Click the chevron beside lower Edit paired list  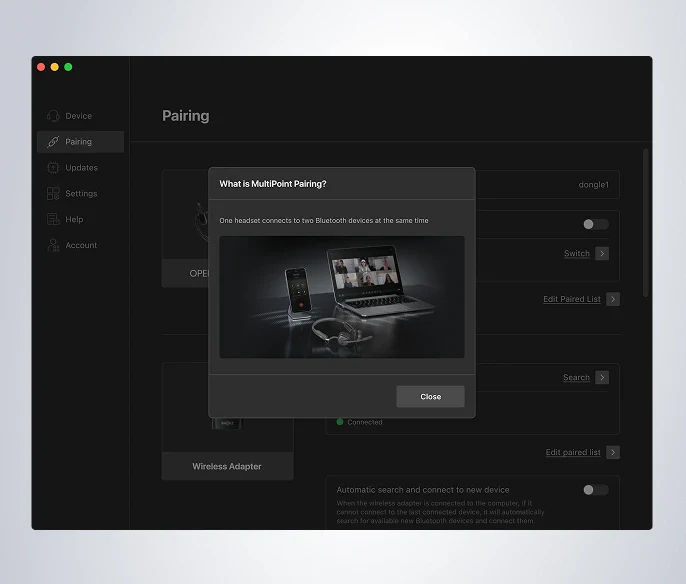[613, 452]
